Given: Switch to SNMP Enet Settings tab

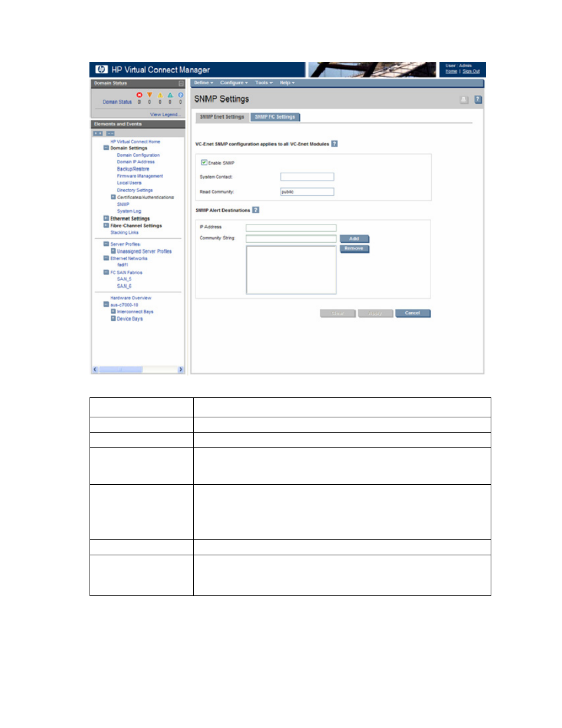Looking at the screenshot, I should click(x=222, y=117).
